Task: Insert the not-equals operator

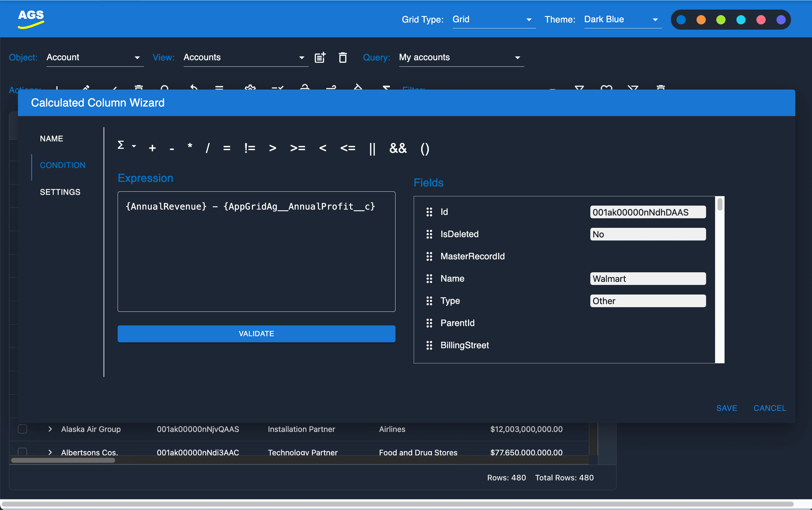Action: [250, 148]
